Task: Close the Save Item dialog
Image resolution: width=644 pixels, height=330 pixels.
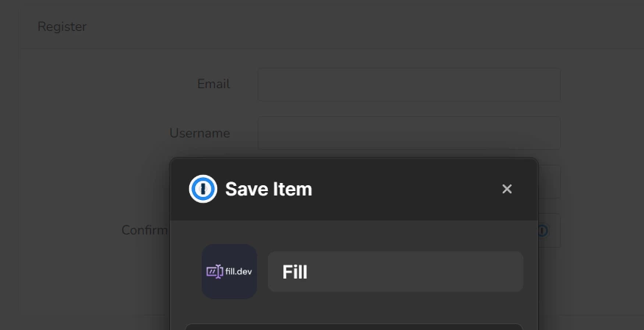Action: [x=507, y=189]
